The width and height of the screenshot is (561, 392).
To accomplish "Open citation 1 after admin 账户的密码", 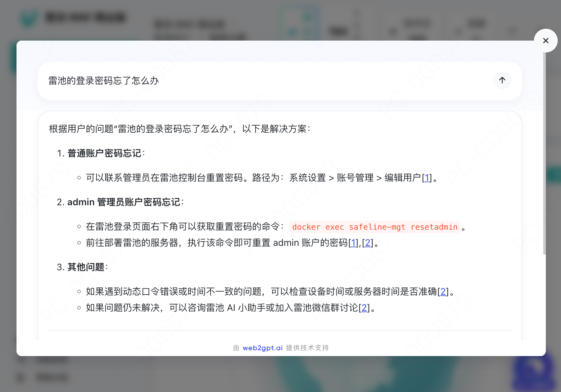I will tap(353, 243).
